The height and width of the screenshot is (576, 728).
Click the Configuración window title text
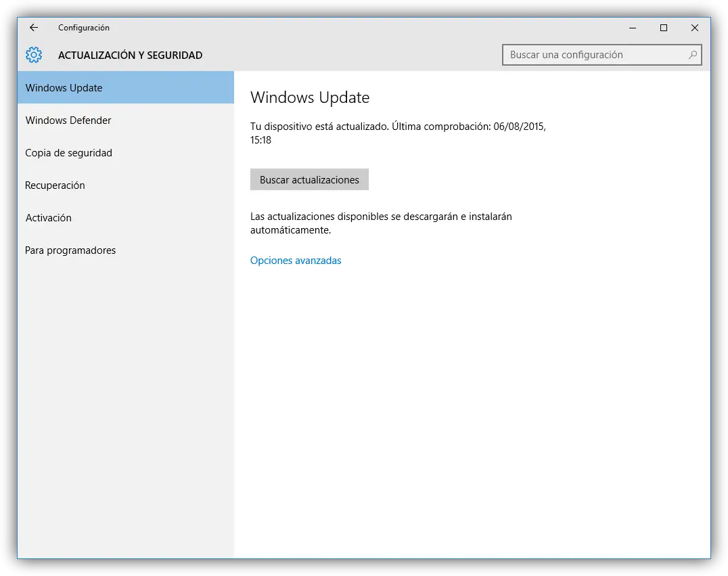[x=84, y=27]
